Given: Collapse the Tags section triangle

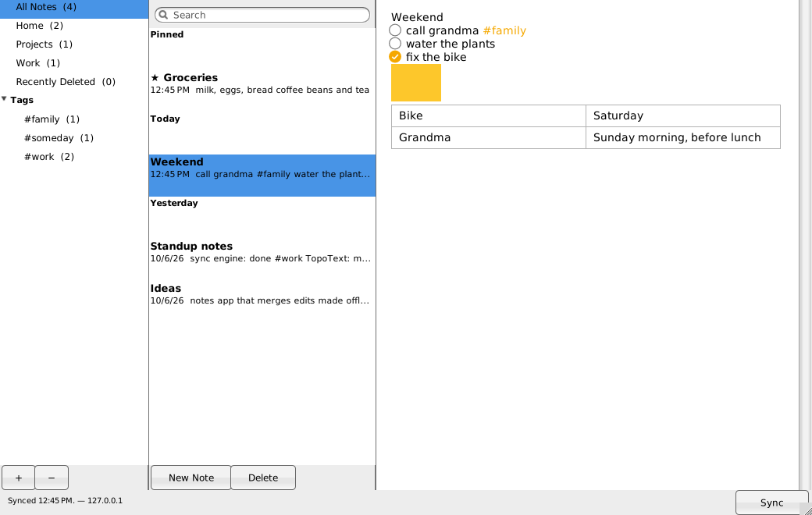Looking at the screenshot, I should (x=4, y=98).
